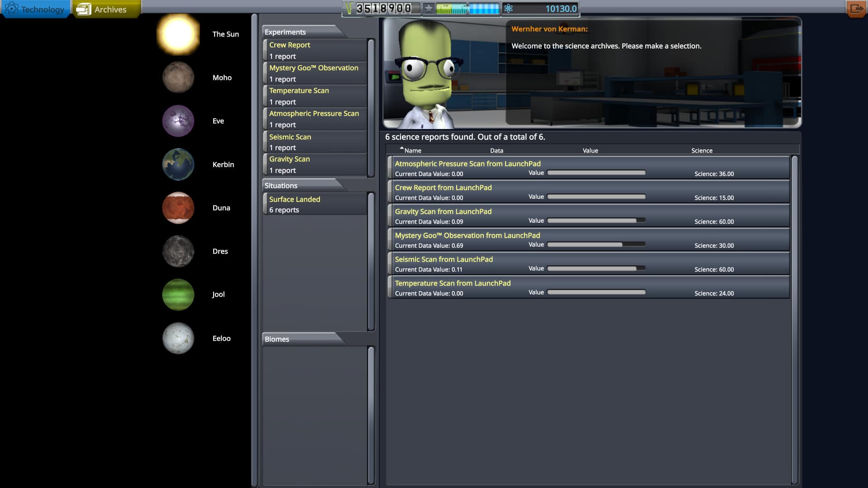This screenshot has width=868, height=488.
Task: Filter by Temperature Scan experiment
Action: coord(315,96)
